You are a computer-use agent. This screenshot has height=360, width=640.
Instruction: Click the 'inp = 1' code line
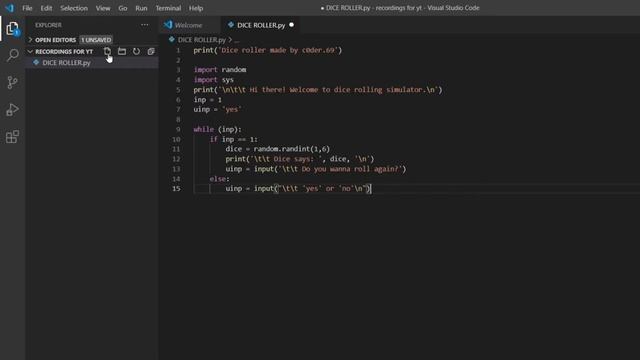pos(207,100)
